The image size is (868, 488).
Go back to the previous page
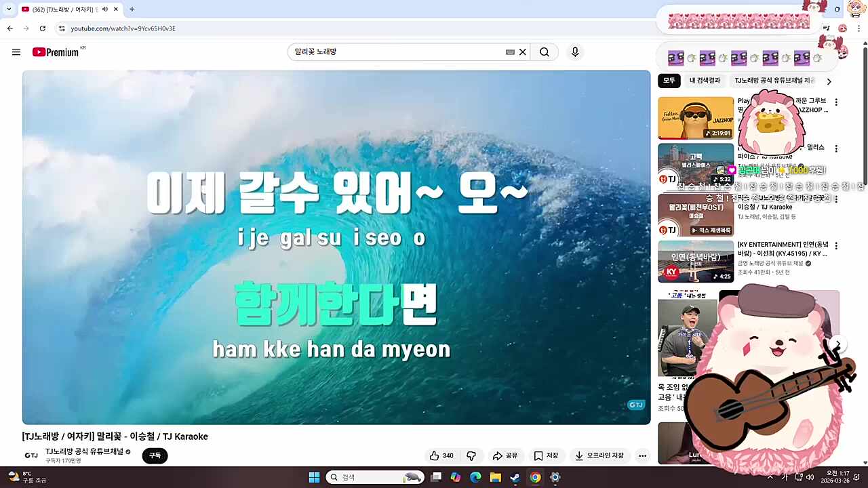point(9,28)
